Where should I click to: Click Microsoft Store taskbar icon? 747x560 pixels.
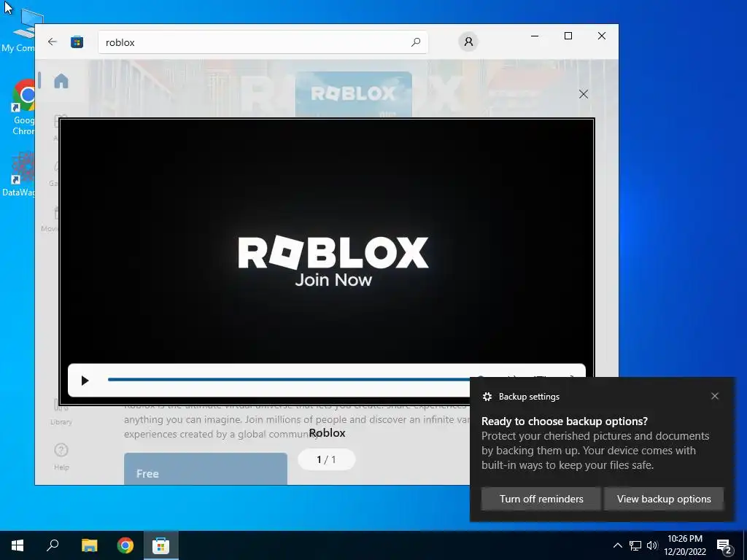[160, 545]
